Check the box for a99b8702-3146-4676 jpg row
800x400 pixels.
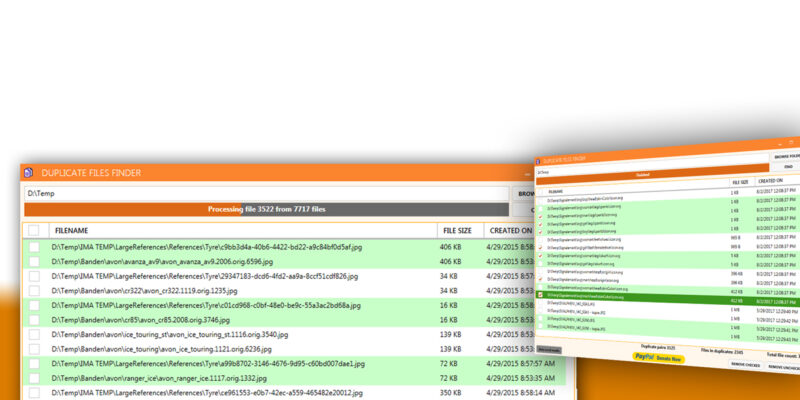pyautogui.click(x=34, y=364)
